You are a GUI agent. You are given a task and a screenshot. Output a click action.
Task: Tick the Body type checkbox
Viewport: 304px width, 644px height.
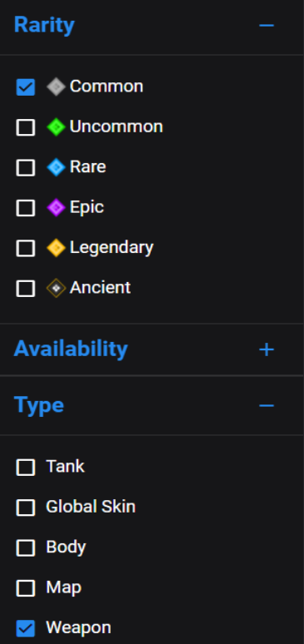click(x=26, y=547)
